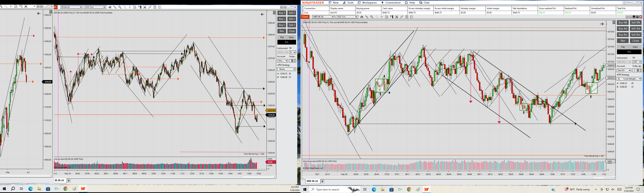Image resolution: width=644 pixels, height=193 pixels.
Task: Zoom out on the MES 06-24 chart
Action: (x=377, y=17)
